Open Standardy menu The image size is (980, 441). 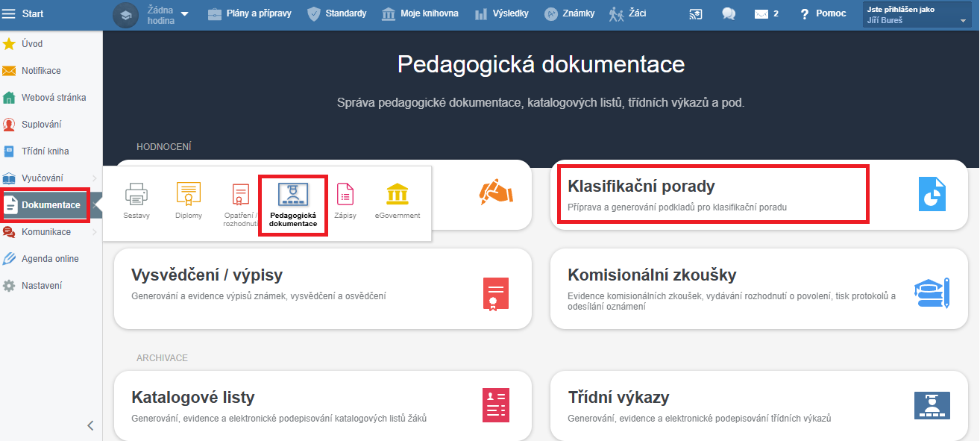tap(336, 13)
